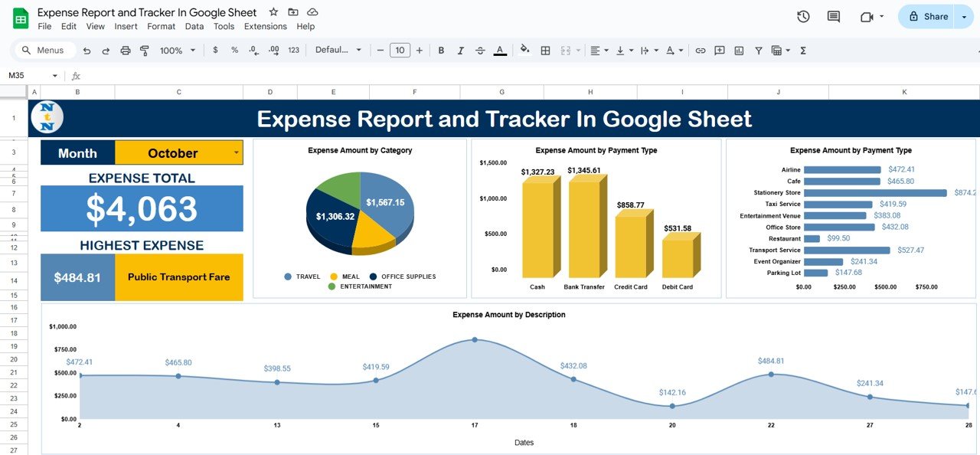Open the Extensions menu
Viewport: 980px width, 455px height.
(x=266, y=26)
